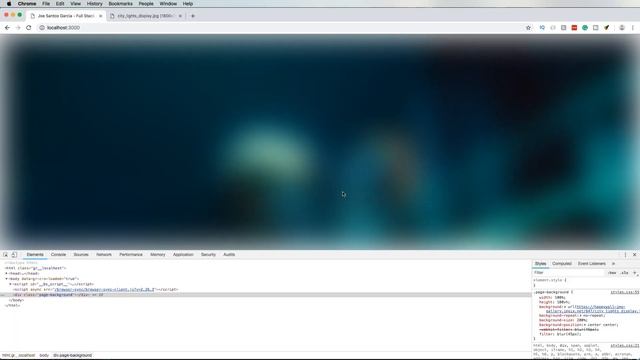Show more sidebar tabs with the chevron
The width and height of the screenshot is (640, 360).
(613, 264)
